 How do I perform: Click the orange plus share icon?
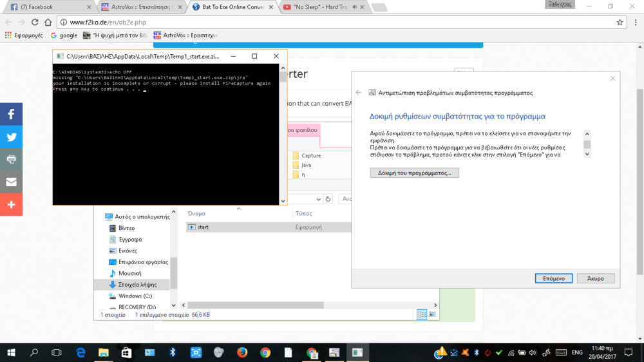pyautogui.click(x=11, y=204)
